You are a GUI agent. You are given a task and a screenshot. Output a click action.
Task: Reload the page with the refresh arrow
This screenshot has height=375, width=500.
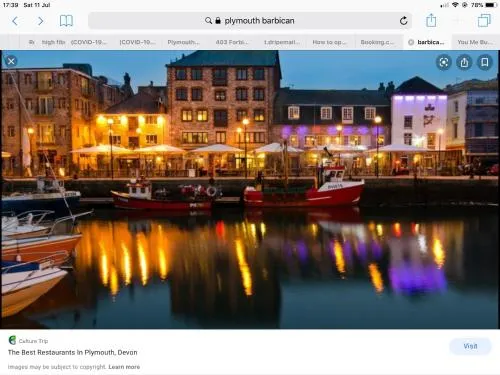coord(403,21)
